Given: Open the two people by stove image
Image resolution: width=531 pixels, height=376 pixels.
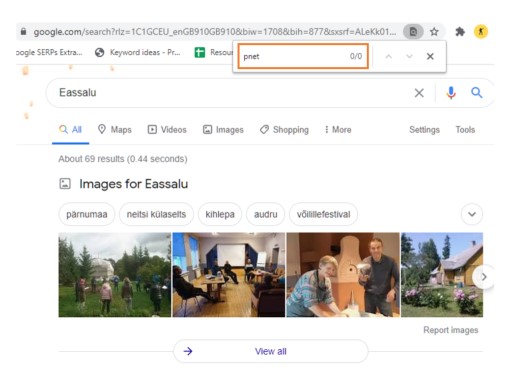Looking at the screenshot, I should [343, 275].
